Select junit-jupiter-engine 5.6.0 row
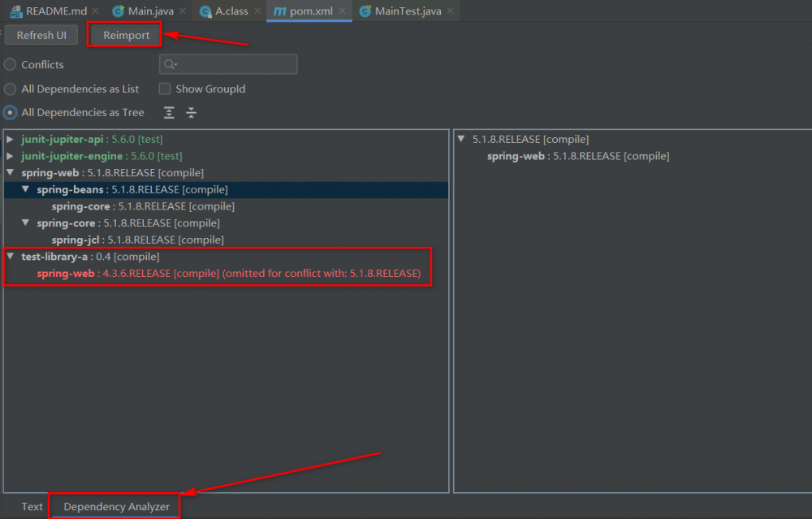This screenshot has height=519, width=812. [x=226, y=156]
